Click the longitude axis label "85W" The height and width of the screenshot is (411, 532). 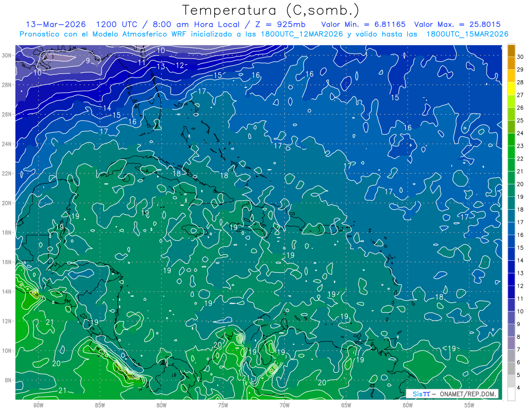(100, 405)
